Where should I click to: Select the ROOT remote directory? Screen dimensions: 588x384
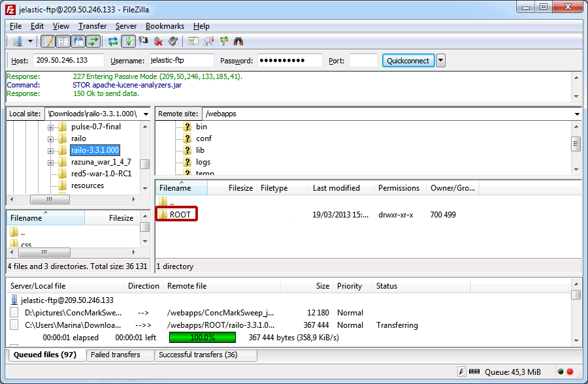click(x=180, y=214)
